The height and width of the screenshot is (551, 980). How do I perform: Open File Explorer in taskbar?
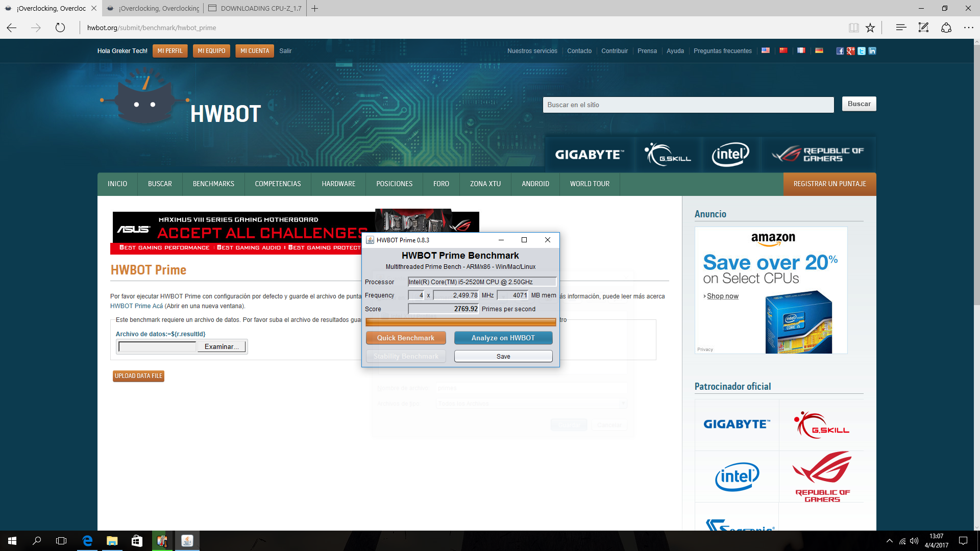click(112, 541)
